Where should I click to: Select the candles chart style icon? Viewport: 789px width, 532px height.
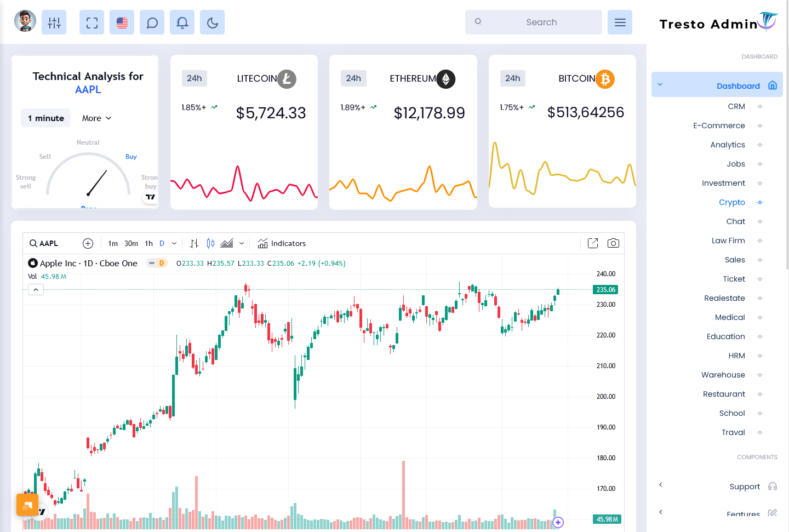pyautogui.click(x=210, y=243)
